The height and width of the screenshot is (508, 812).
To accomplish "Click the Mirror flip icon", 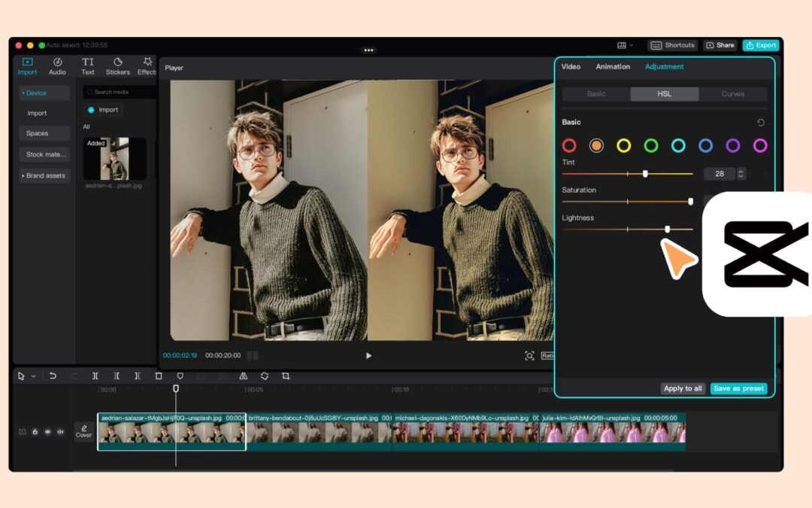I will pyautogui.click(x=244, y=376).
